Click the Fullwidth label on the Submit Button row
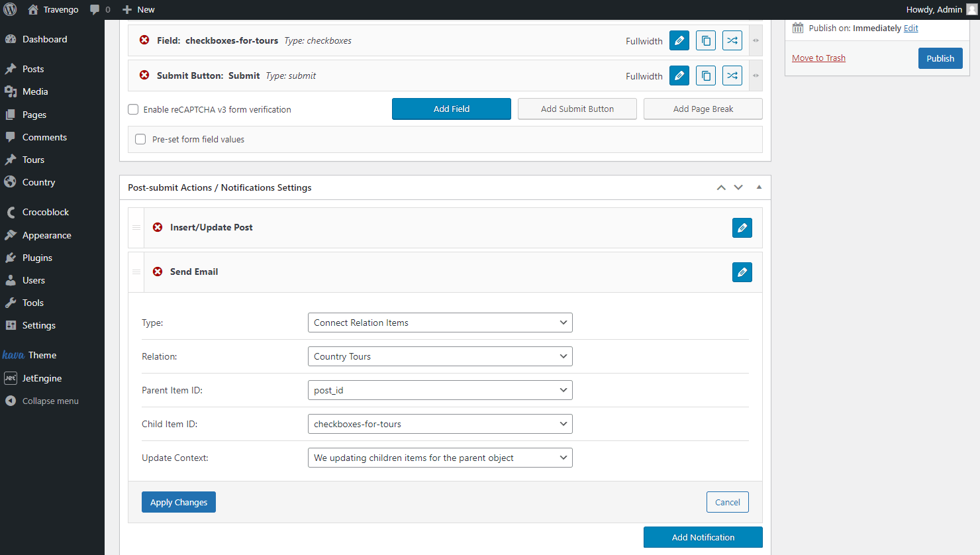Screen dimensions: 980x555 point(644,76)
